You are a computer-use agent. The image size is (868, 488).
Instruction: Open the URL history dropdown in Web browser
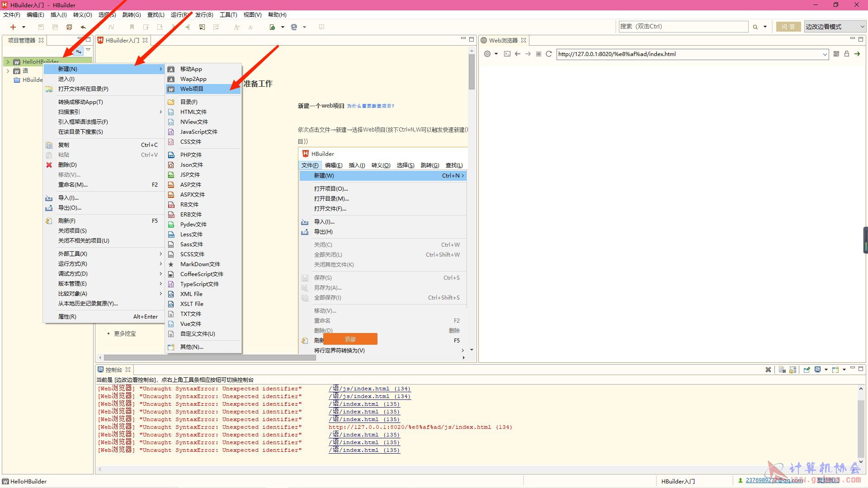825,54
